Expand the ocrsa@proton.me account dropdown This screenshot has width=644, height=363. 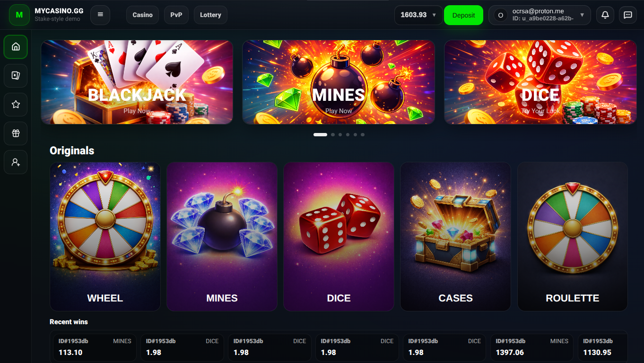tap(540, 15)
